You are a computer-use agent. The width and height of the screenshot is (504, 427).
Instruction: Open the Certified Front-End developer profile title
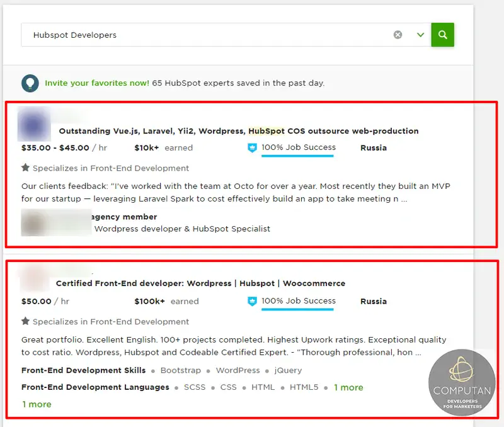point(200,283)
